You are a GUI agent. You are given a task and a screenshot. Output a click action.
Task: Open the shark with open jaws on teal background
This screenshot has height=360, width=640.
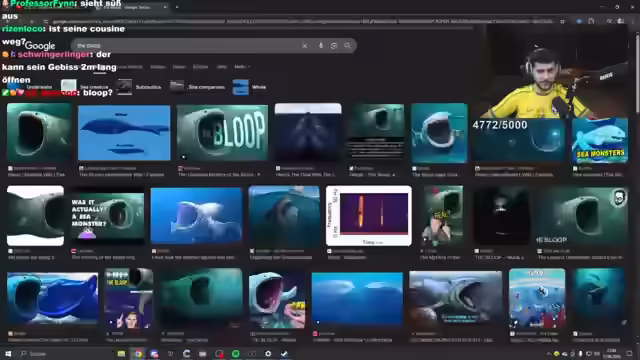tap(439, 133)
